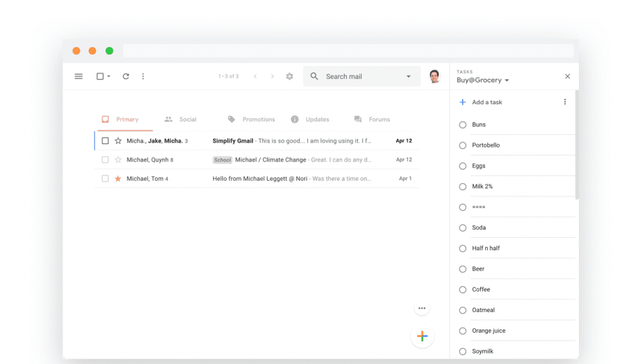641x364 pixels.
Task: Open the Simplify Gmail email subject
Action: 233,141
